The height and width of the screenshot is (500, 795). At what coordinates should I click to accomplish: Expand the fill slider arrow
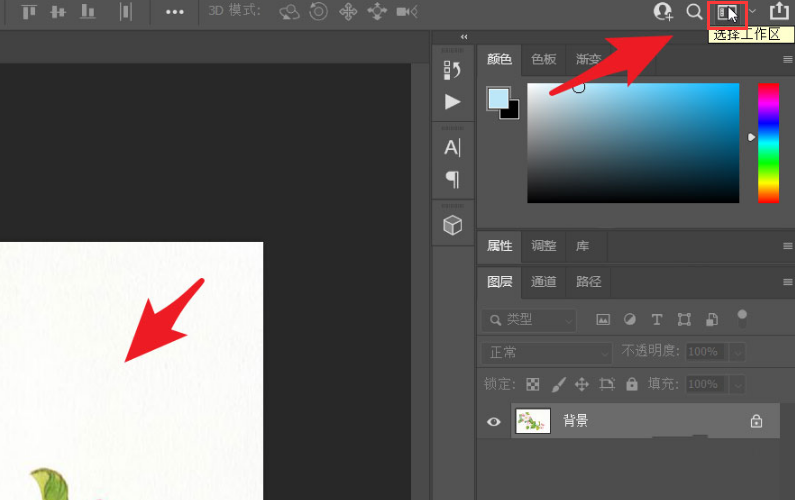point(737,384)
